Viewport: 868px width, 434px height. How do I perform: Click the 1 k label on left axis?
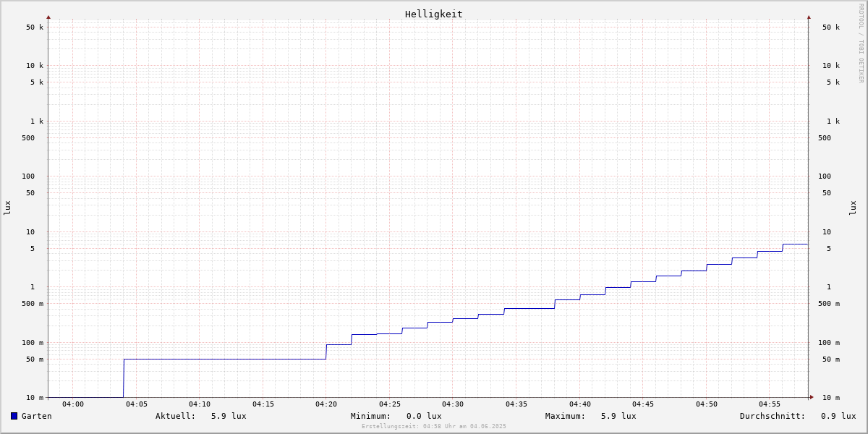37,122
